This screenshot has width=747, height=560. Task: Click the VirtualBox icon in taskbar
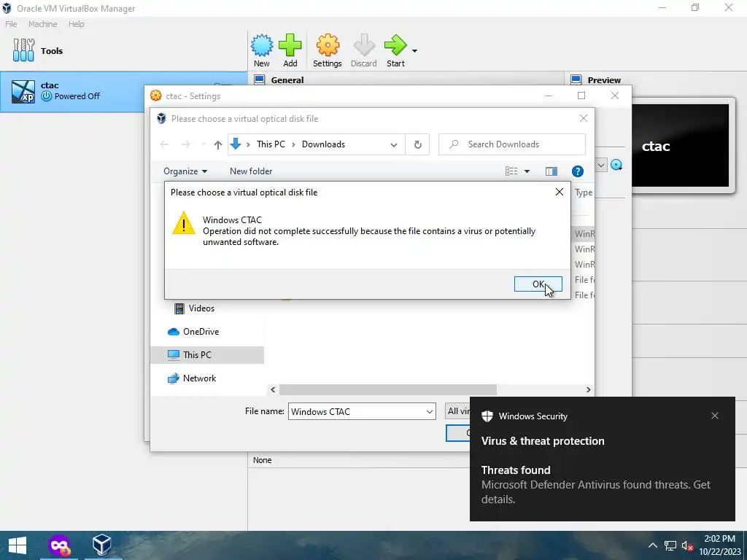click(x=102, y=545)
